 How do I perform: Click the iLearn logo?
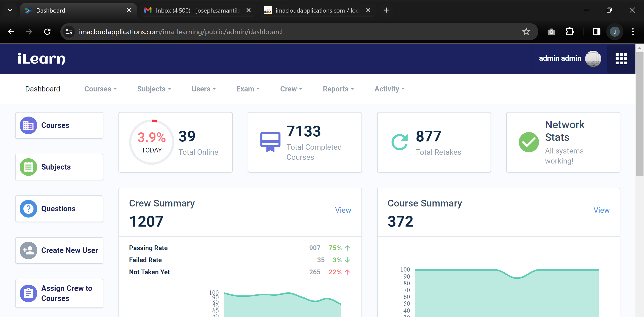tap(42, 59)
